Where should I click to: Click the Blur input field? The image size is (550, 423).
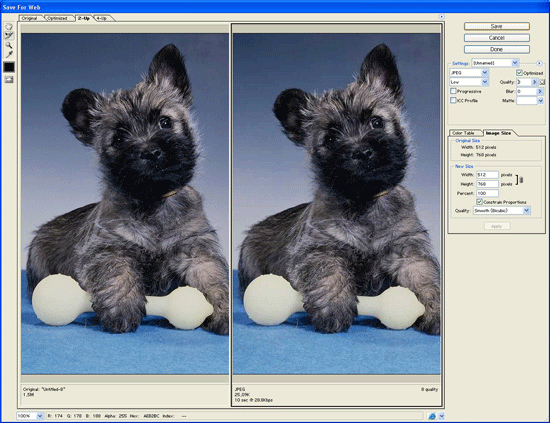click(x=526, y=91)
